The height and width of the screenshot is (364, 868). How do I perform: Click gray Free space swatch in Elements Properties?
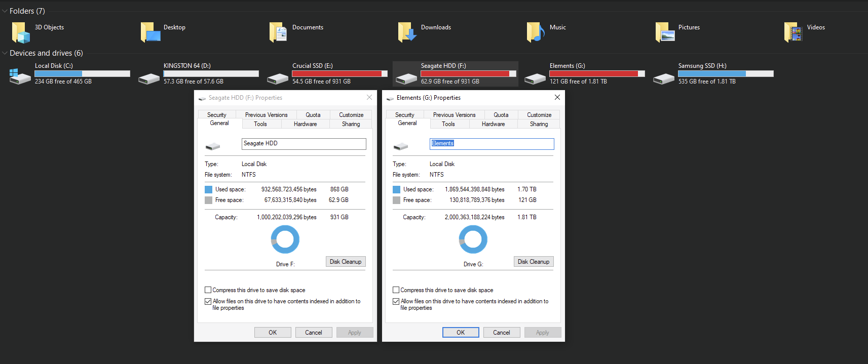click(x=396, y=200)
